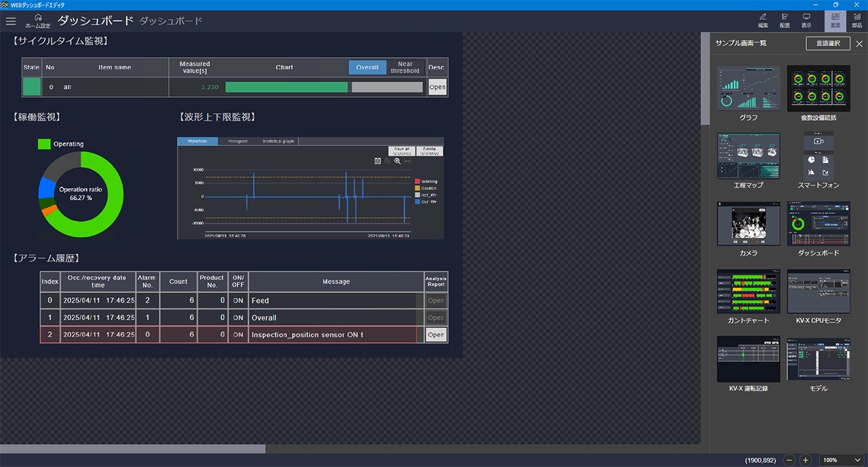868x467 pixels.
Task: Switch to Near threshold mode
Action: 406,67
